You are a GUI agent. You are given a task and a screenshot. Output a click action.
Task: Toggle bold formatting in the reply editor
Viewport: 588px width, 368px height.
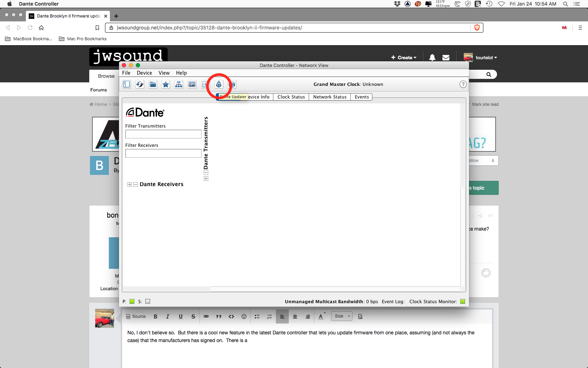pyautogui.click(x=155, y=316)
